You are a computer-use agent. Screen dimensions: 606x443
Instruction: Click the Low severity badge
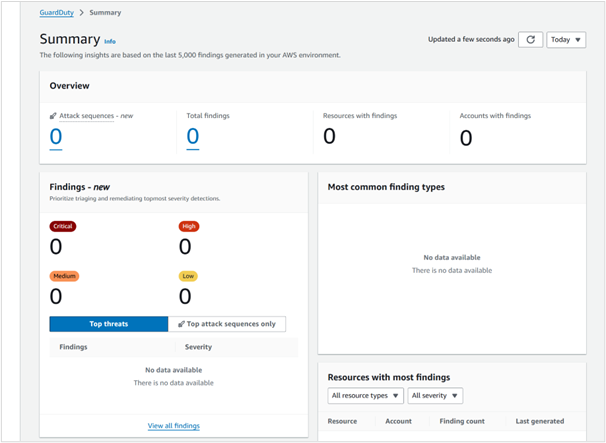point(188,276)
